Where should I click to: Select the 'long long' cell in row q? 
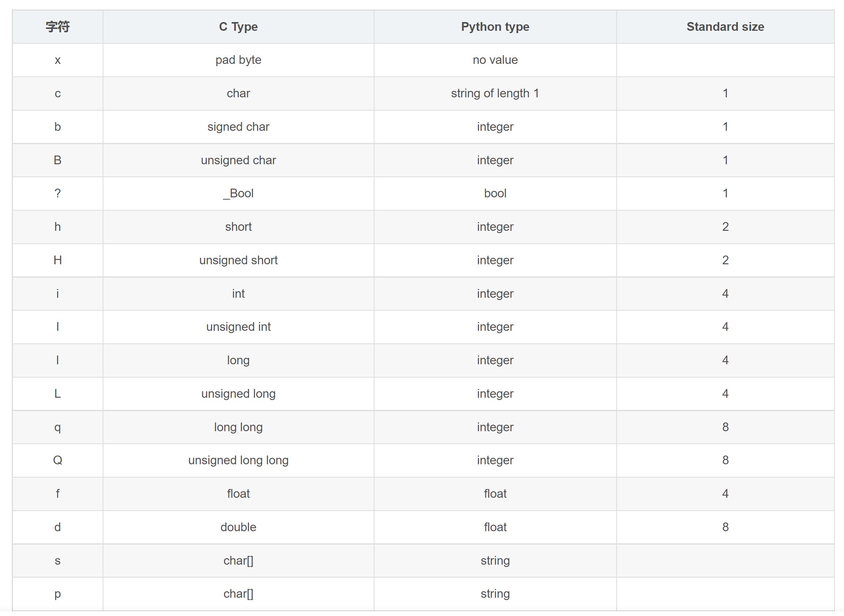[238, 427]
